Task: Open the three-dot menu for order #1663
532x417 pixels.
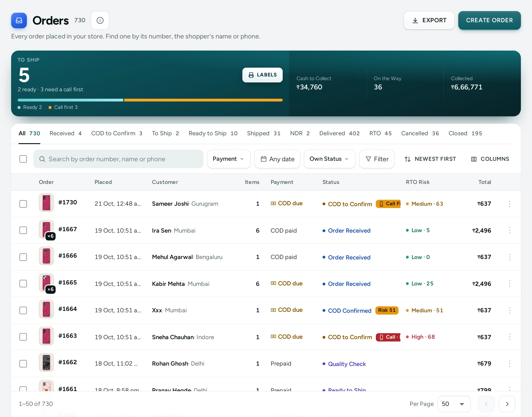Action: pyautogui.click(x=510, y=337)
